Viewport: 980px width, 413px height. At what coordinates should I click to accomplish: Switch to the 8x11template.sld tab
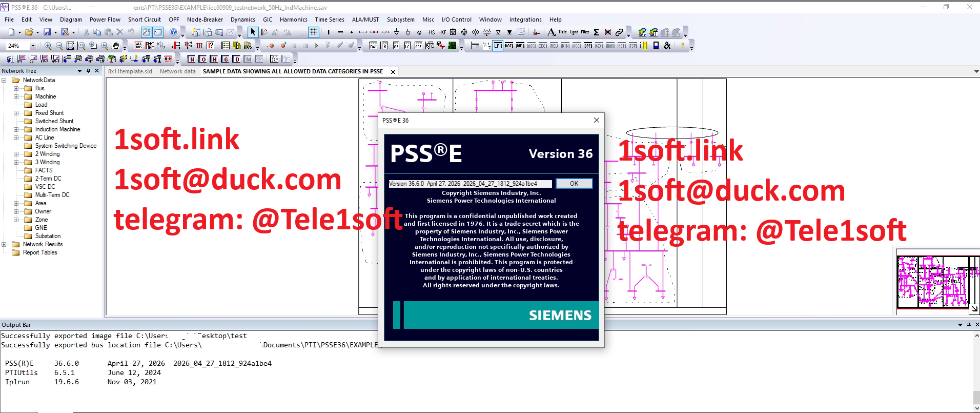[x=130, y=71]
